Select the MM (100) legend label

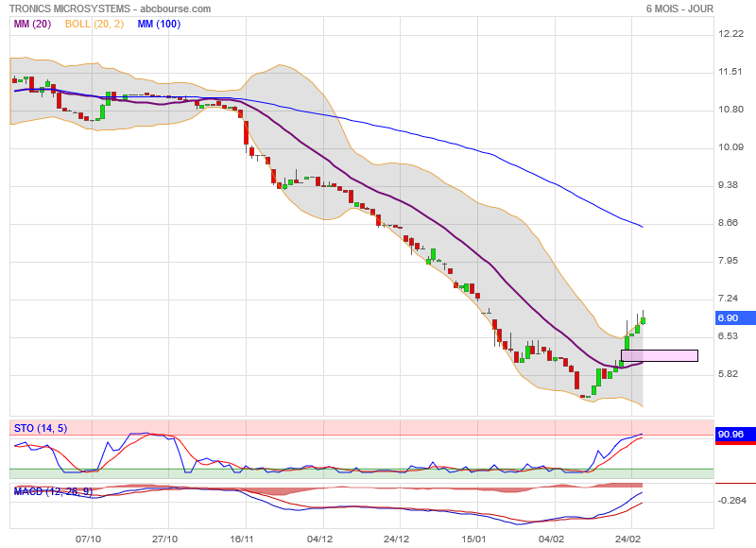point(159,24)
